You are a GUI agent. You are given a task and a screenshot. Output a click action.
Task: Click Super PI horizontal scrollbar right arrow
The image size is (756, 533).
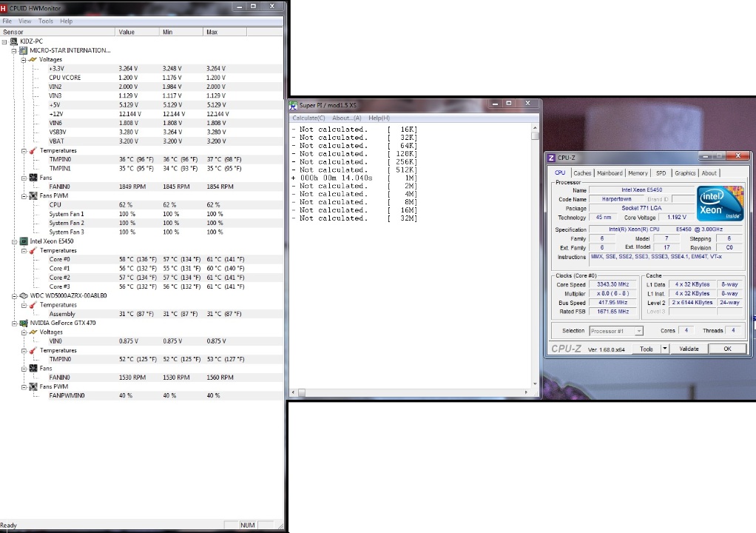click(x=526, y=392)
